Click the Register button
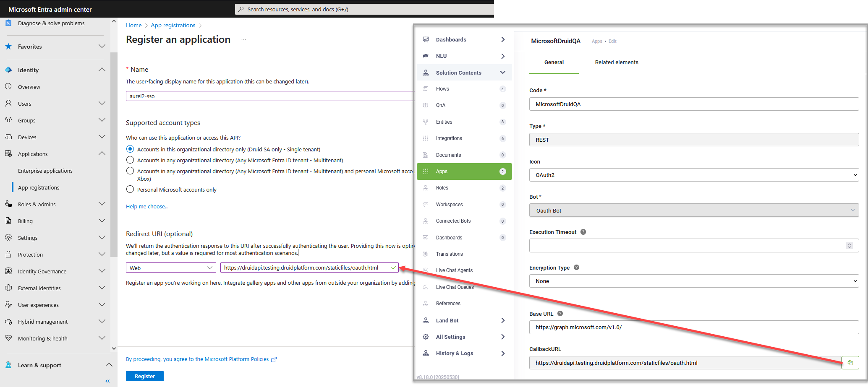This screenshot has width=868, height=387. pos(145,376)
